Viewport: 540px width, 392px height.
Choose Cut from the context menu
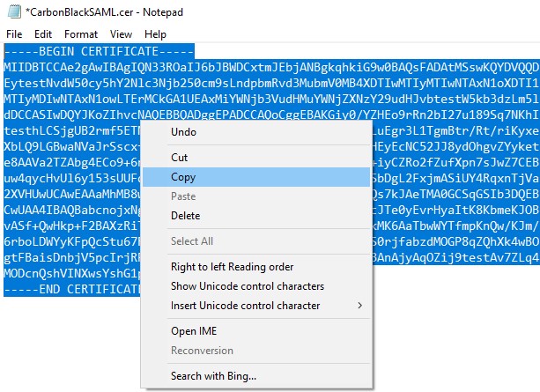coord(256,158)
